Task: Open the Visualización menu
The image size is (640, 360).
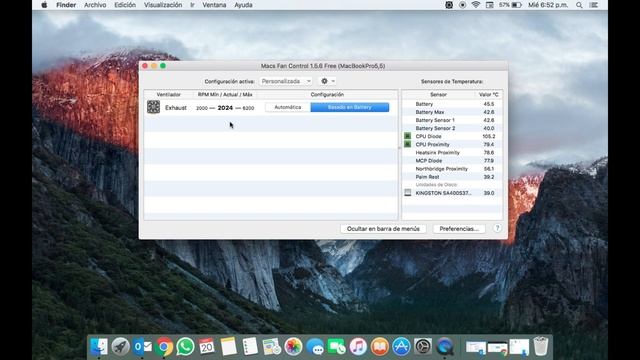Action: [x=163, y=5]
